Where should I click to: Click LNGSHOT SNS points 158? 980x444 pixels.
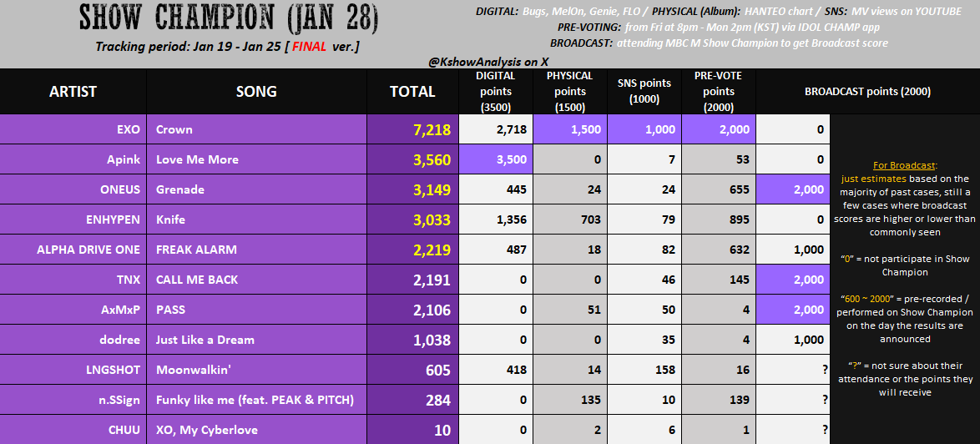click(x=644, y=370)
